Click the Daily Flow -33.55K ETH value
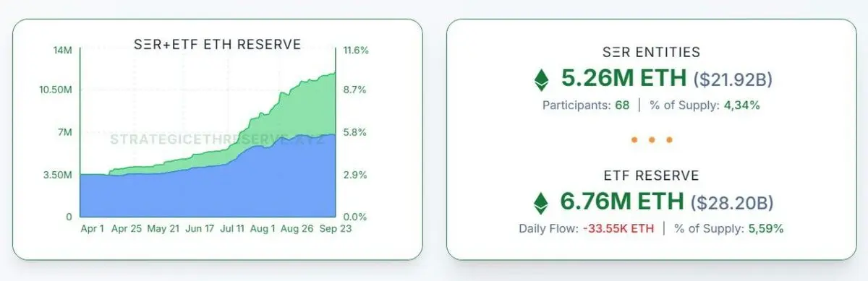Image resolution: width=868 pixels, height=281 pixels. click(x=617, y=228)
